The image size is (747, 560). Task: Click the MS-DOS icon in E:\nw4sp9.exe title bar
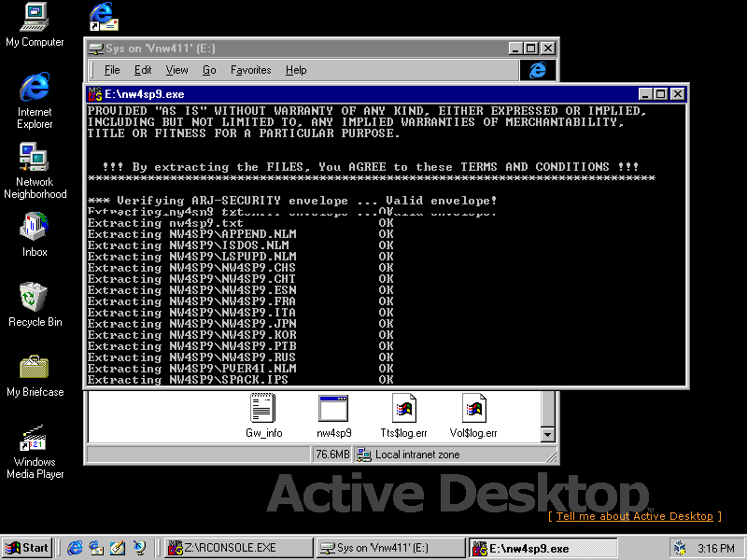(95, 94)
